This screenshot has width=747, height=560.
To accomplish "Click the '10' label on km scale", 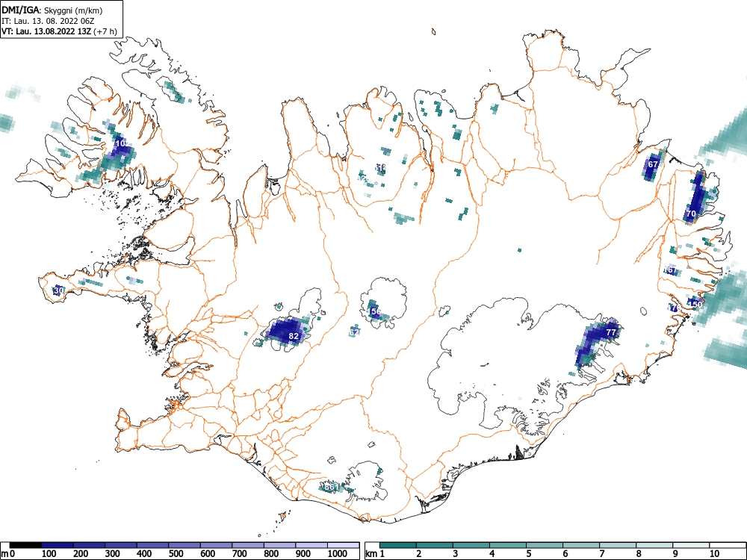I will pyautogui.click(x=714, y=554).
